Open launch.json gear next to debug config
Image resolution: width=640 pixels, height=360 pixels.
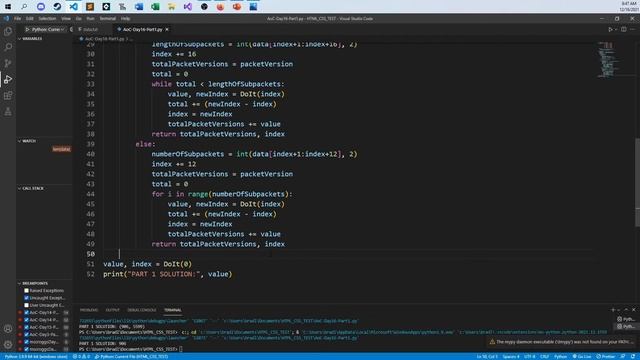point(71,29)
